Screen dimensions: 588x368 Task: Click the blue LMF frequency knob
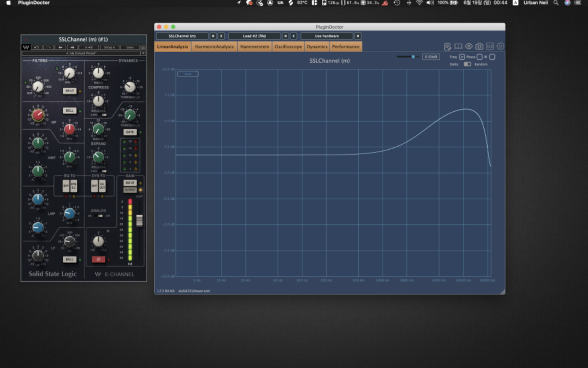coord(70,213)
